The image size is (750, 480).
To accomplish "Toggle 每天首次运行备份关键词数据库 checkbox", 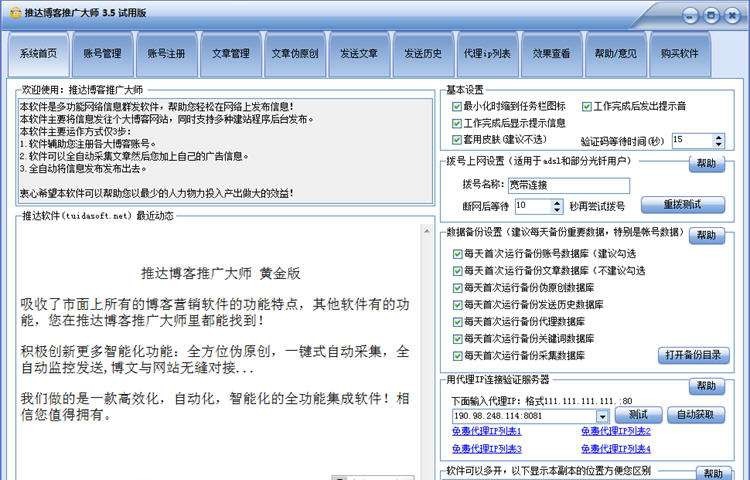I will [457, 339].
